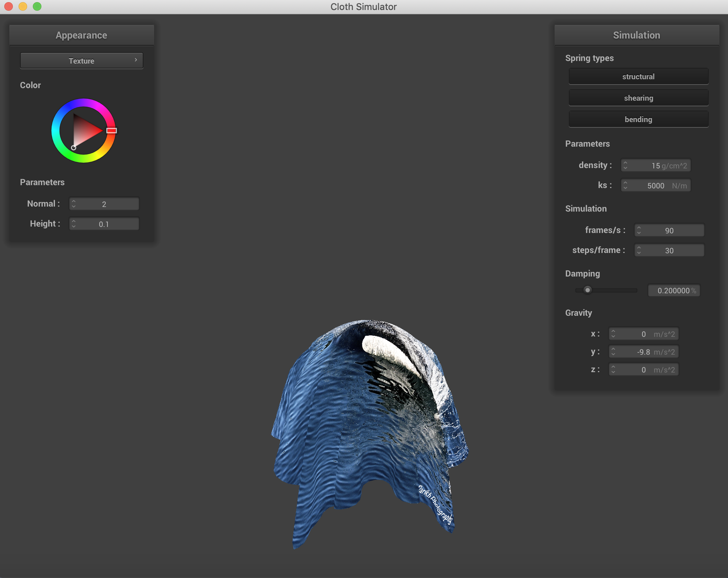Click the density value field
This screenshot has height=578, width=728.
point(656,166)
